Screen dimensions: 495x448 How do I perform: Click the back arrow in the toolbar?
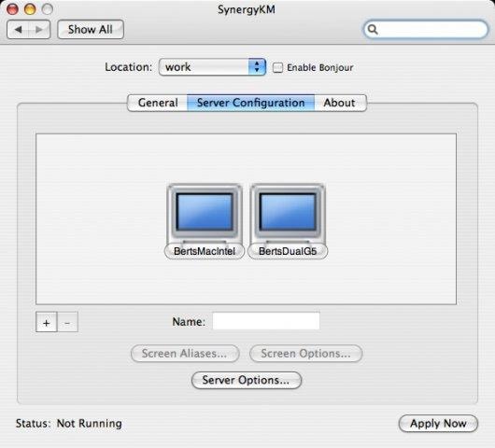coord(18,29)
